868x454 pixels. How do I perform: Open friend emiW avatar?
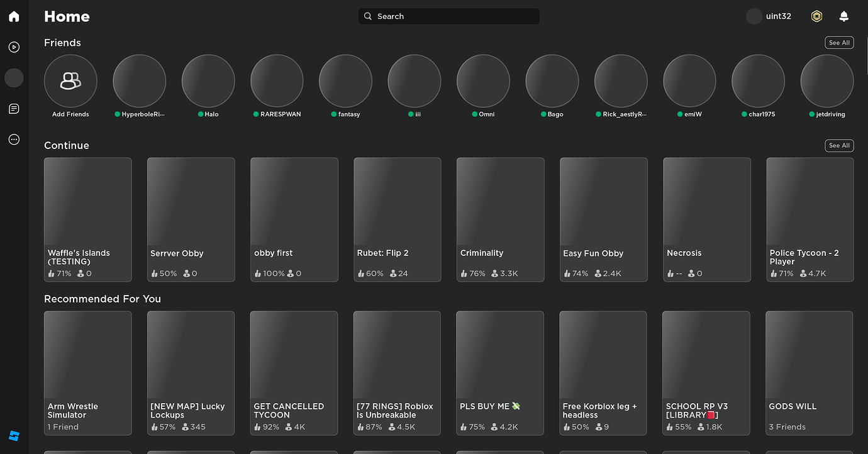(x=689, y=81)
